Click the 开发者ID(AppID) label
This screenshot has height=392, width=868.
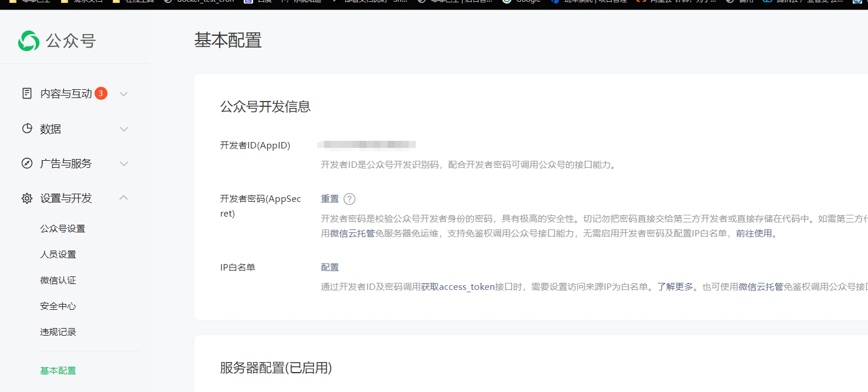pos(255,146)
